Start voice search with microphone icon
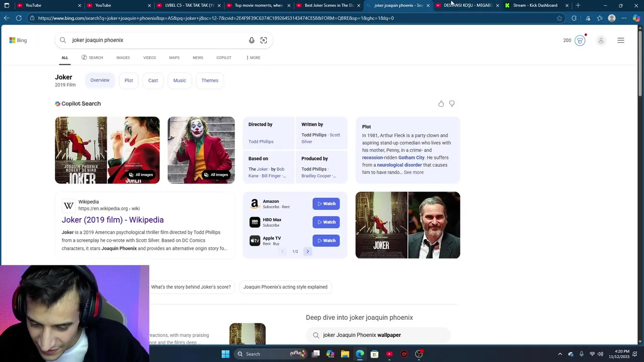Screen dimensions: 644x362 (252, 40)
